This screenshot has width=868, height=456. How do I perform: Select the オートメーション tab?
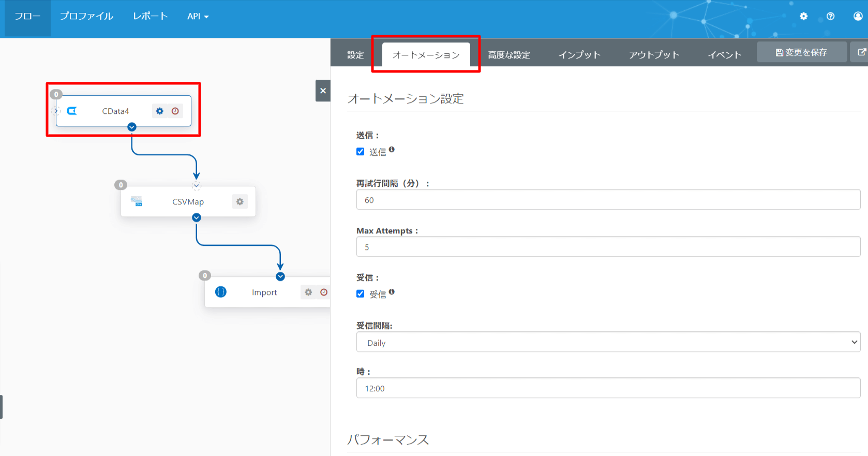426,55
